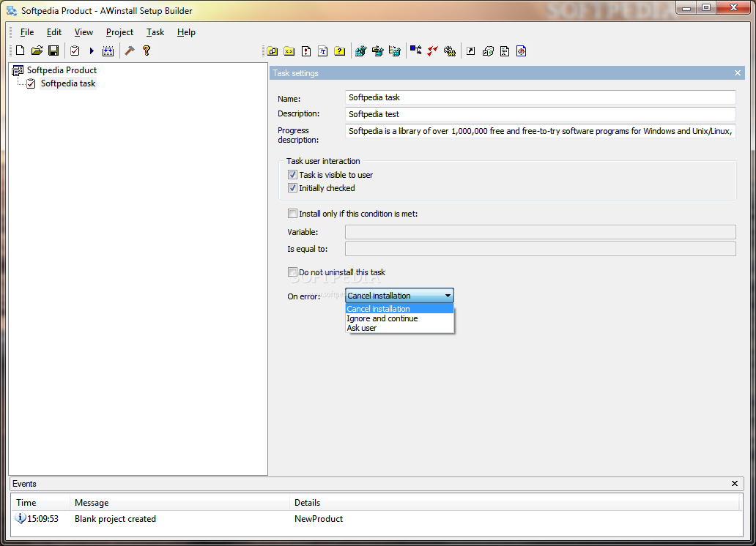Collapse the On error combo box

point(448,296)
